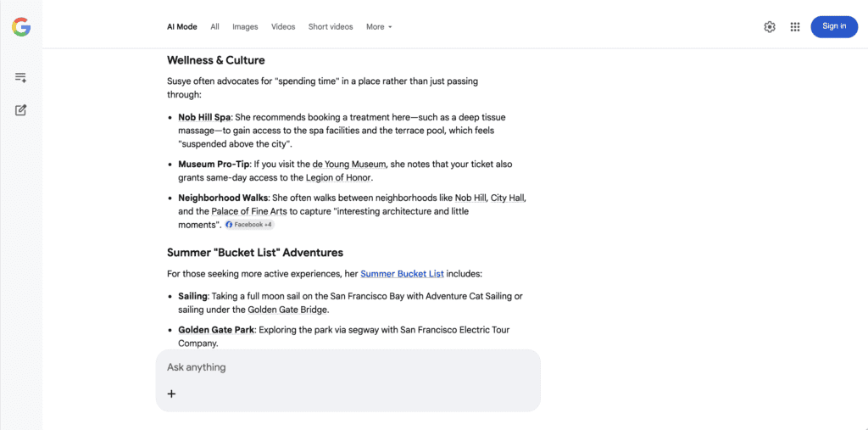The width and height of the screenshot is (868, 430).
Task: Click the Wellness & Culture heading
Action: coord(216,60)
